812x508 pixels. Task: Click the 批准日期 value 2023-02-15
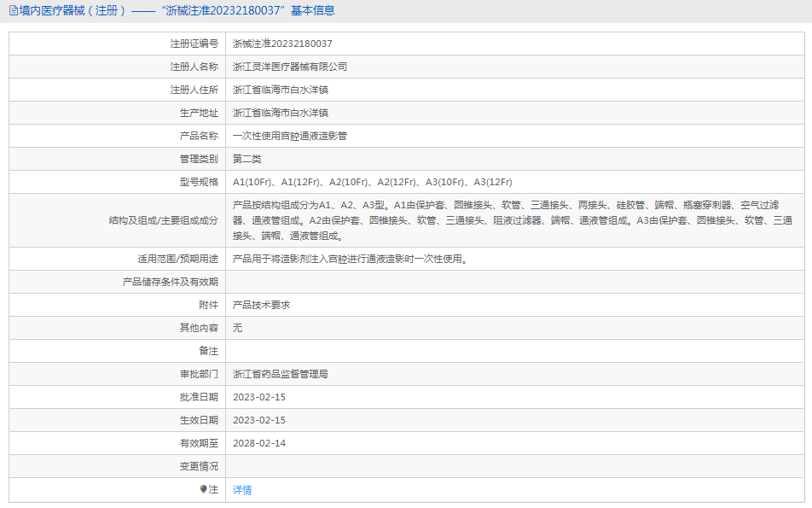coord(259,397)
